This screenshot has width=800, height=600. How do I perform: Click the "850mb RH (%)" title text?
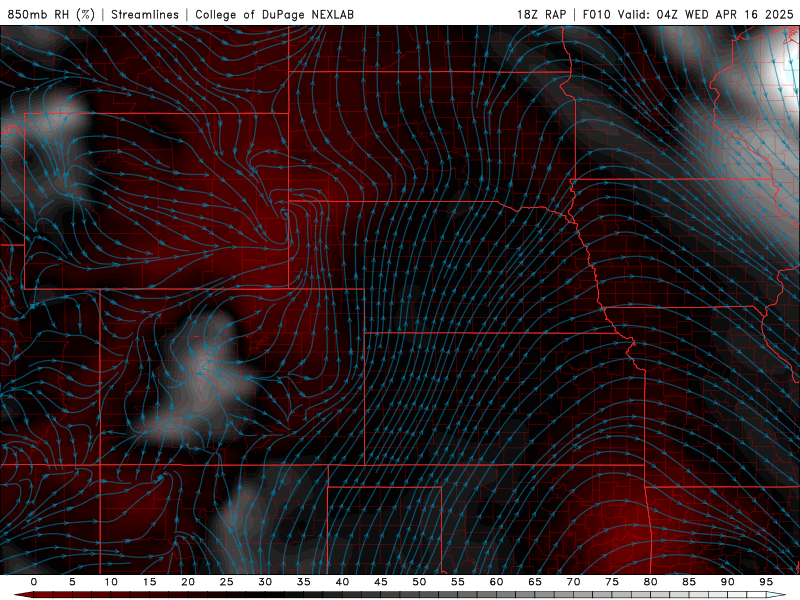click(x=51, y=14)
